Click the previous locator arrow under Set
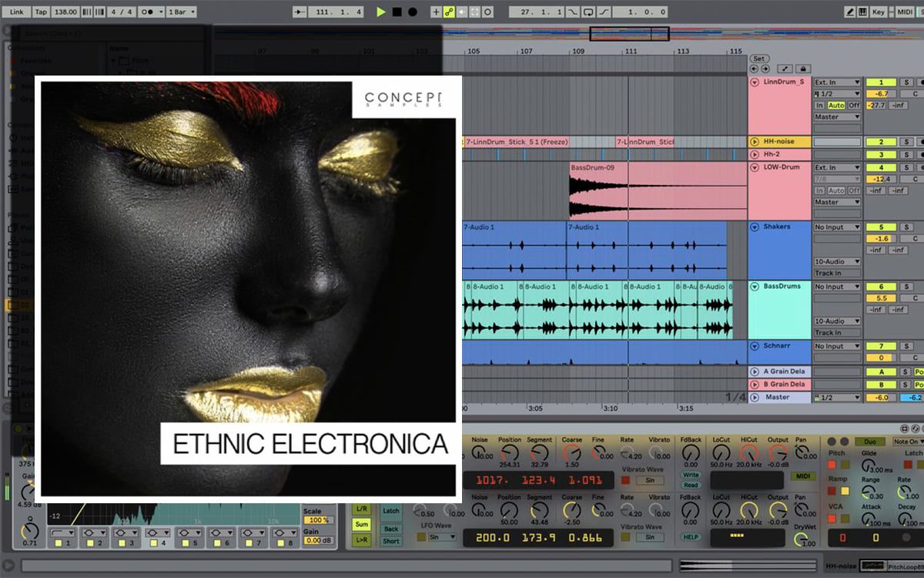The image size is (924, 578). (x=754, y=69)
